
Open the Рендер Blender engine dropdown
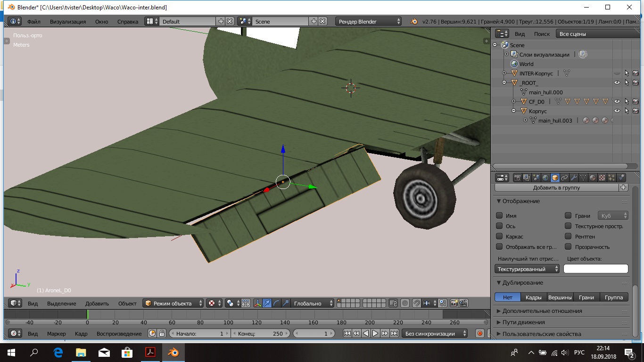click(369, 21)
